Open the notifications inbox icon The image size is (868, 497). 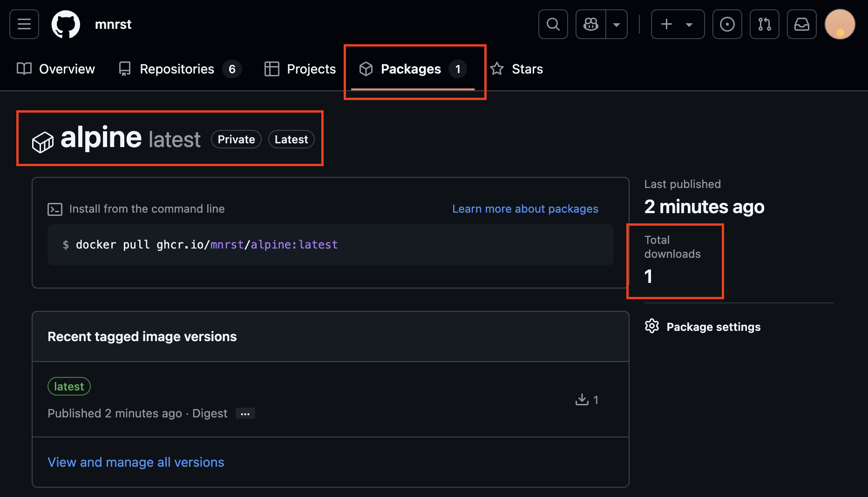(801, 24)
